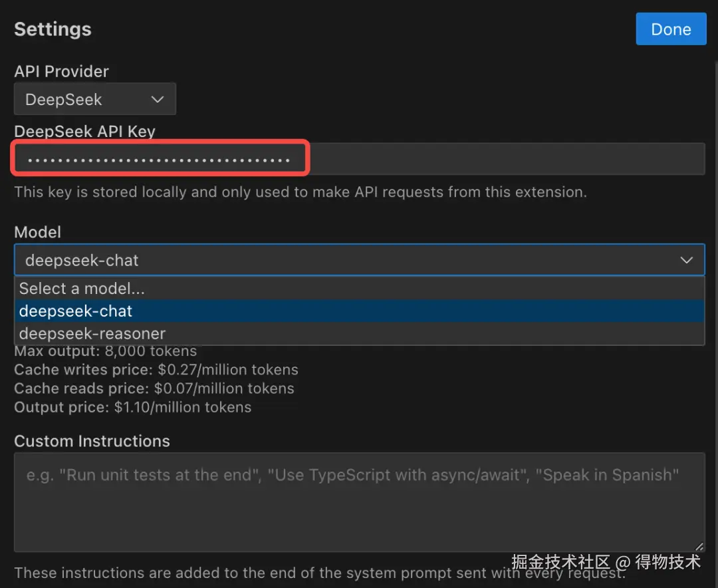Click the Model dropdown chevron arrow

pos(686,260)
